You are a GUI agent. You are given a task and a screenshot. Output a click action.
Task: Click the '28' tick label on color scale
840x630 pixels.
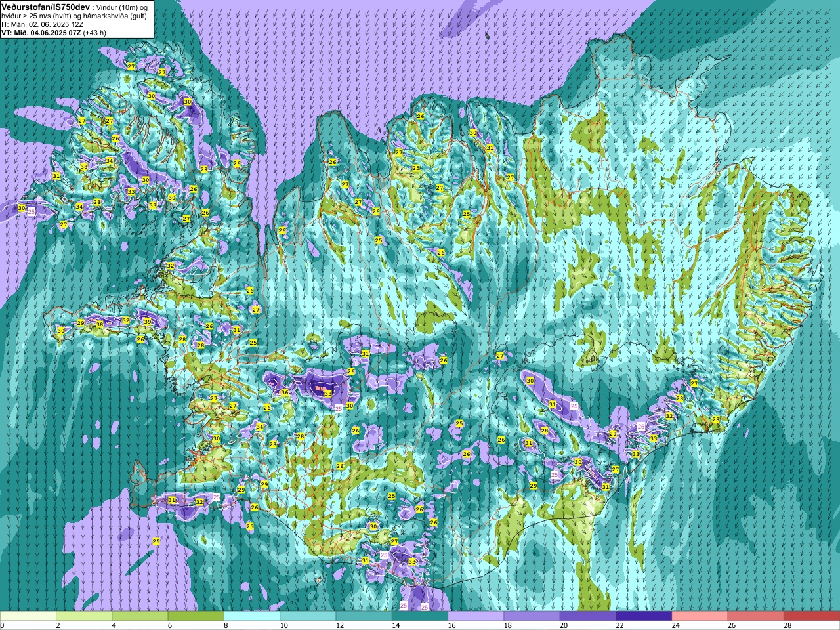[x=787, y=625]
